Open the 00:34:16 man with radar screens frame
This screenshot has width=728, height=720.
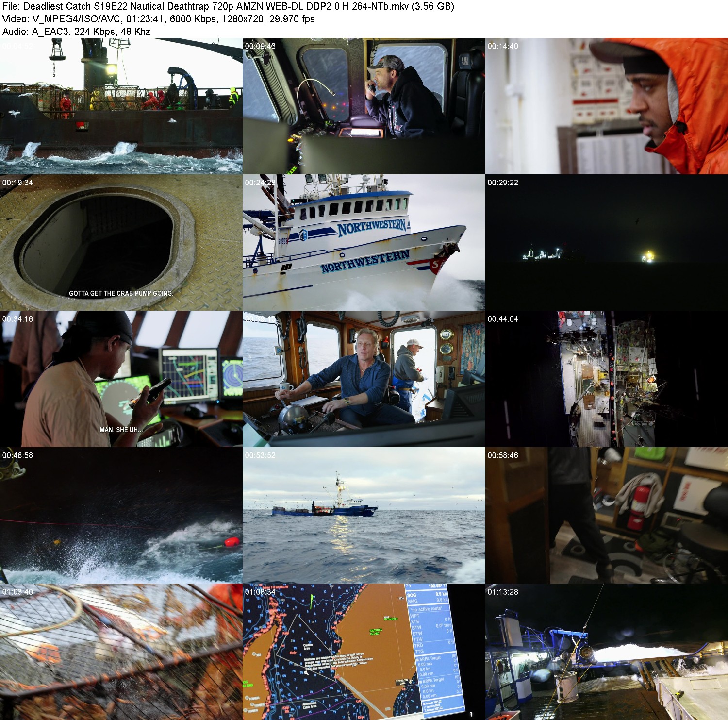click(121, 379)
